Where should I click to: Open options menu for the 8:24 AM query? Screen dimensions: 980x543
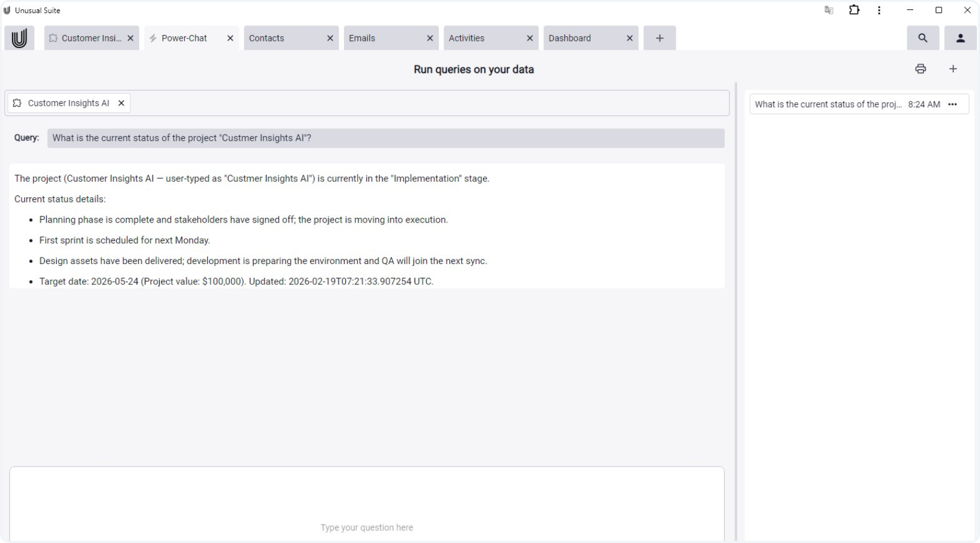952,104
